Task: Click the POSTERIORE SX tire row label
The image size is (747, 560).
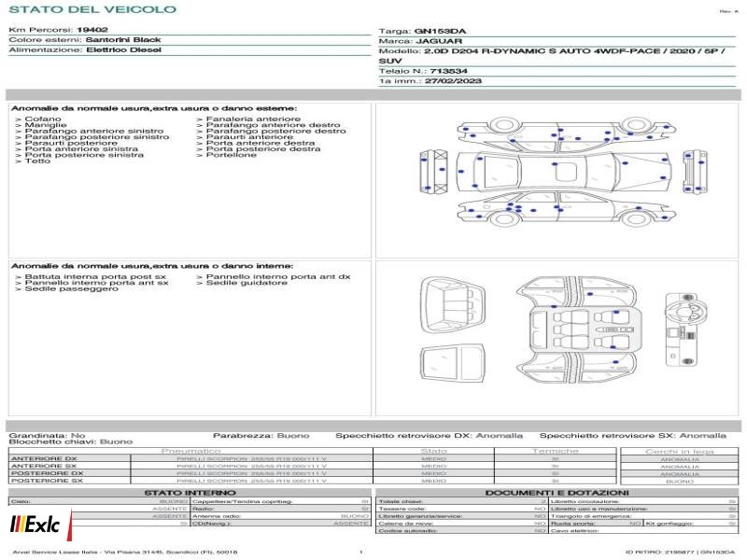Action: (x=48, y=481)
